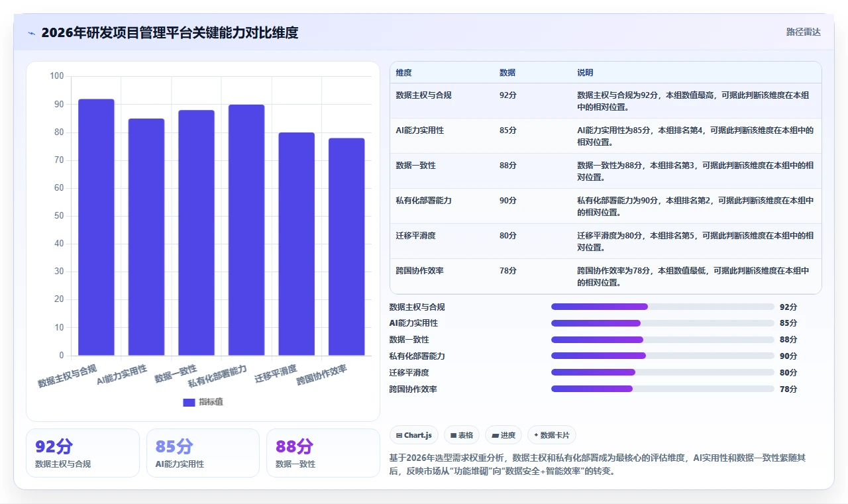The image size is (848, 504).
Task: Click the header icon beside the 2026年 title
Action: pyautogui.click(x=31, y=32)
